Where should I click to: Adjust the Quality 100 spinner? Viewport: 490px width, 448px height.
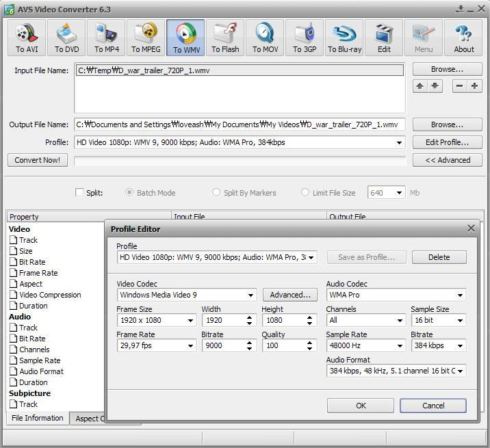309,345
